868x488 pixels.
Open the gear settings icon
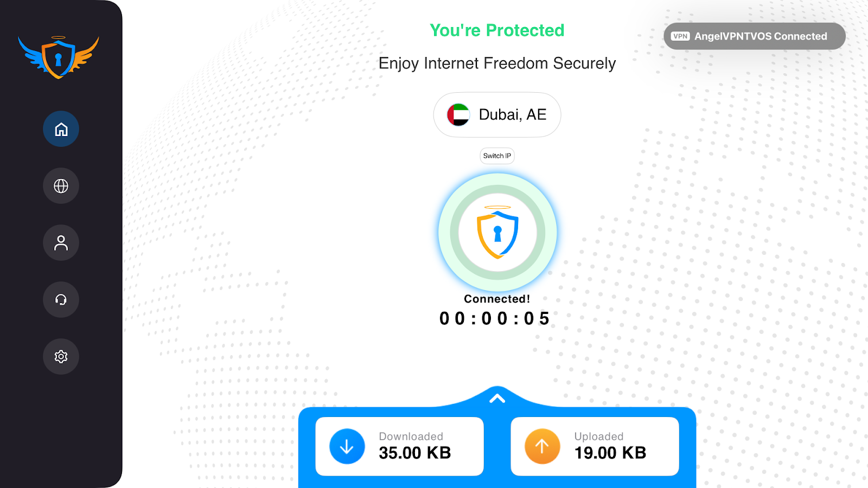point(61,357)
